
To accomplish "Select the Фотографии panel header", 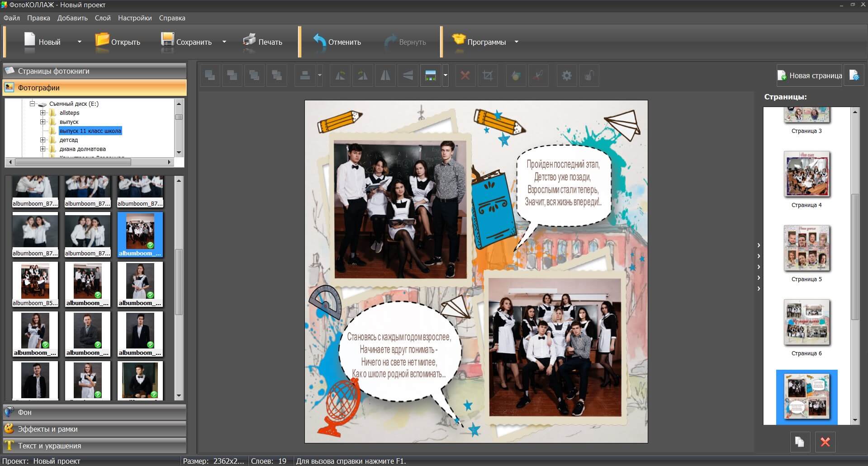I will 95,88.
